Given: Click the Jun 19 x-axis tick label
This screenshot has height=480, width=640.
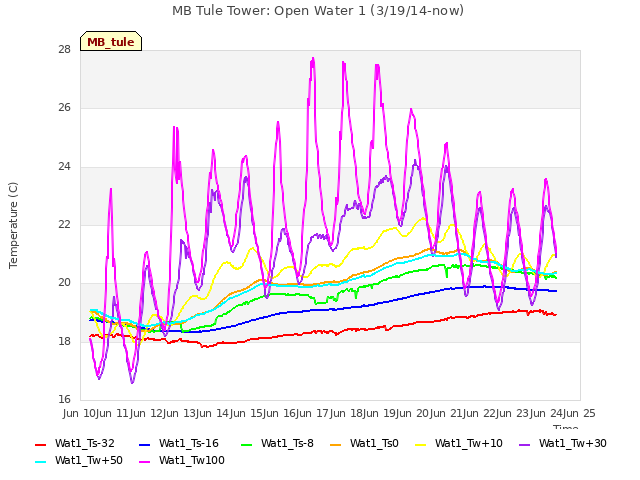Looking at the screenshot, I should 380,413.
